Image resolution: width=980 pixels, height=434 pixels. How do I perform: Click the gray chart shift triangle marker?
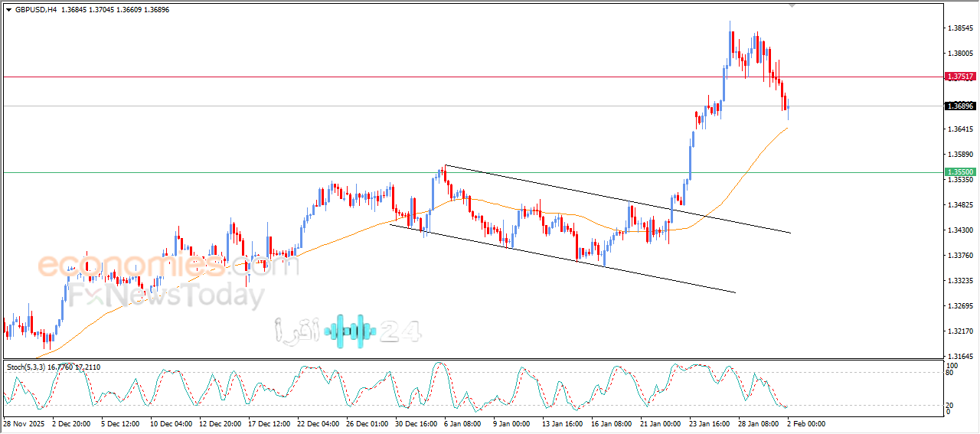pyautogui.click(x=792, y=5)
